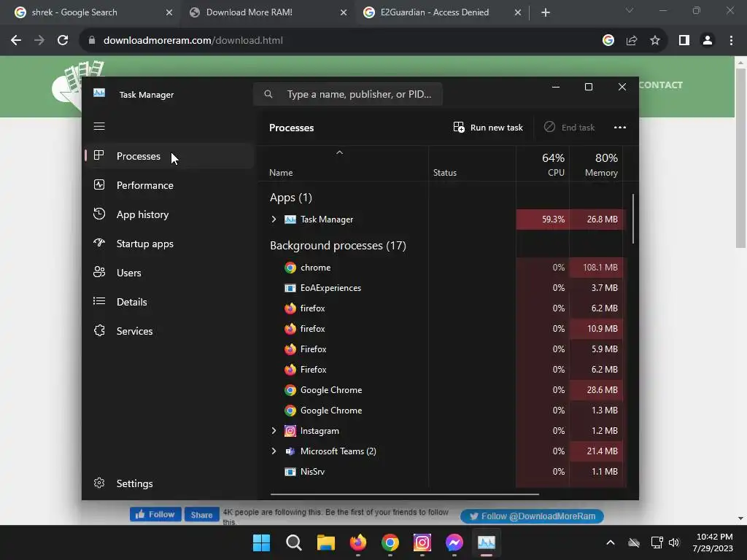Sort by the CPU column header
This screenshot has width=747, height=560.
(x=543, y=164)
